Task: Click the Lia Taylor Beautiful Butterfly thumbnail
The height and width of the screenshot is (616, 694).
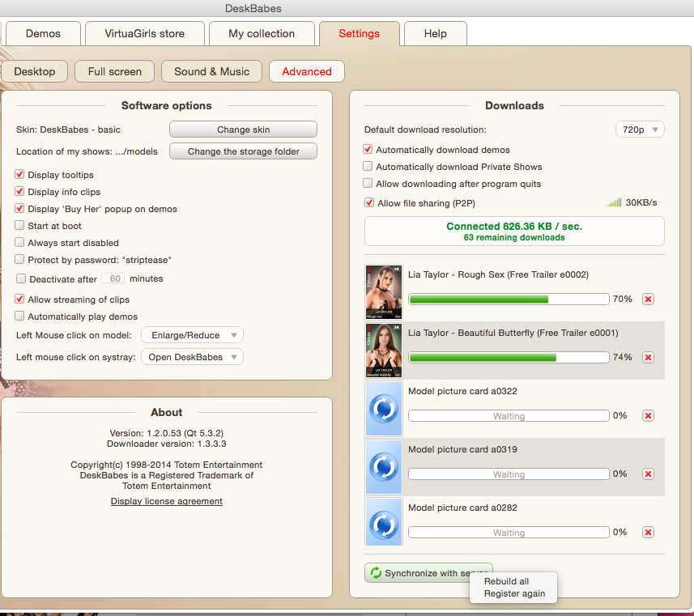Action: (x=384, y=350)
